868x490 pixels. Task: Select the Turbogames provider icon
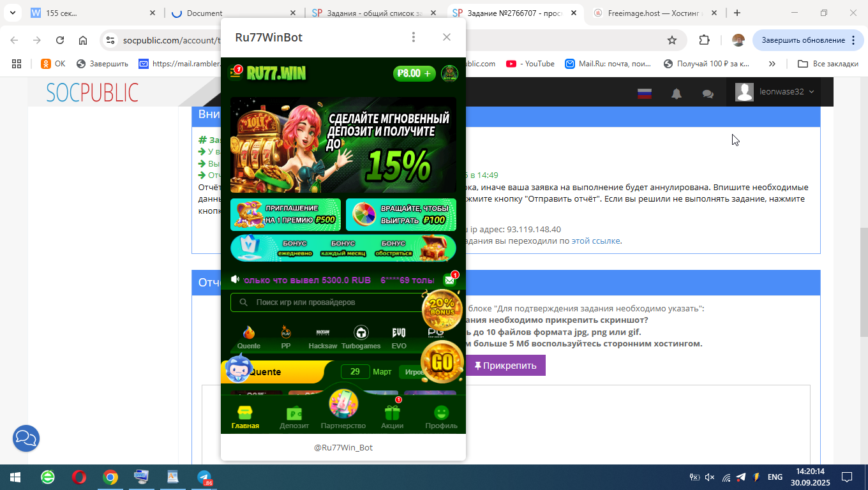click(x=361, y=338)
